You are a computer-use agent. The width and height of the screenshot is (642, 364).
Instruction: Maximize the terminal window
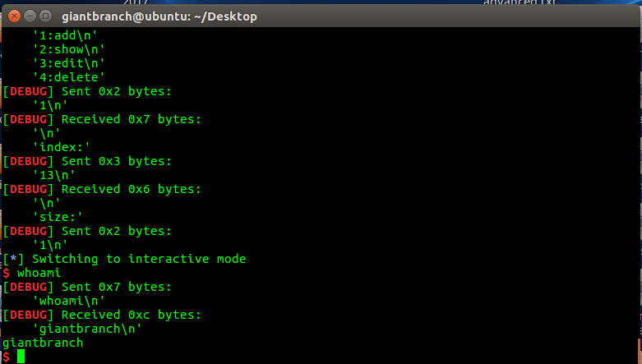(x=44, y=15)
